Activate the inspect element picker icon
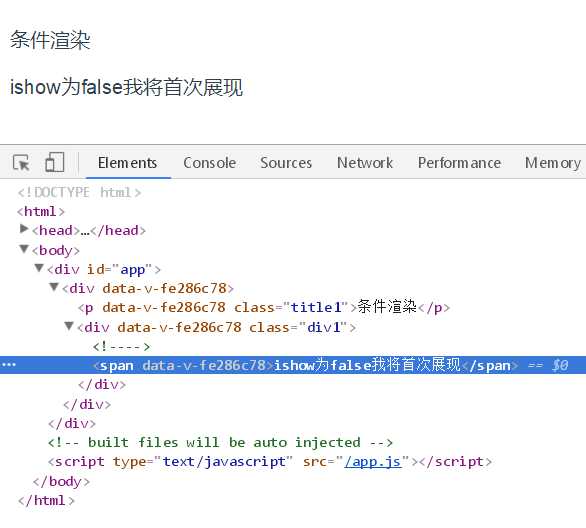The image size is (586, 528). (21, 163)
